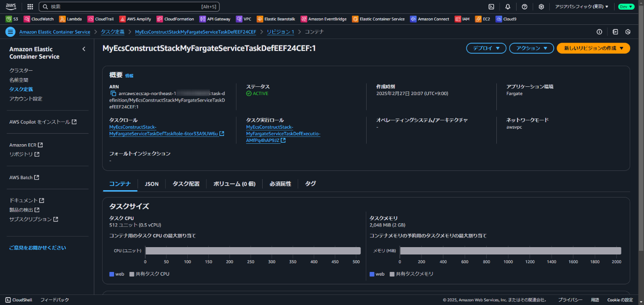Open API Gateway shortcut
The width and height of the screenshot is (644, 305).
tap(215, 19)
